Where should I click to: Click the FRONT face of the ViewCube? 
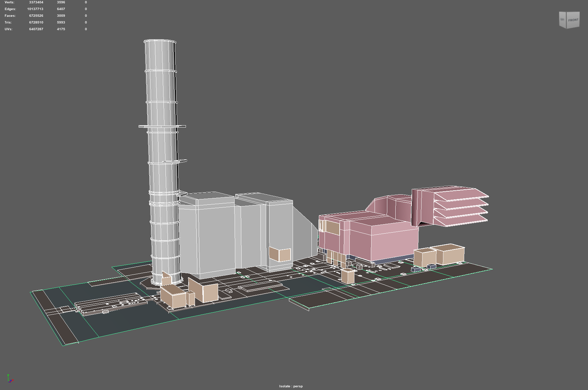pos(574,20)
